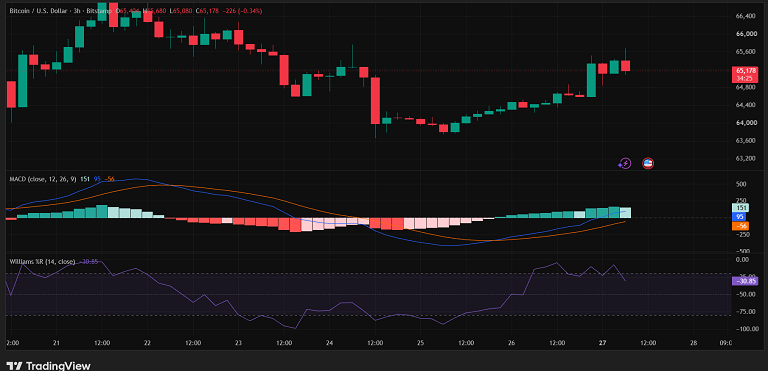Click the 25 date label on time axis
The height and width of the screenshot is (371, 768).
421,343
